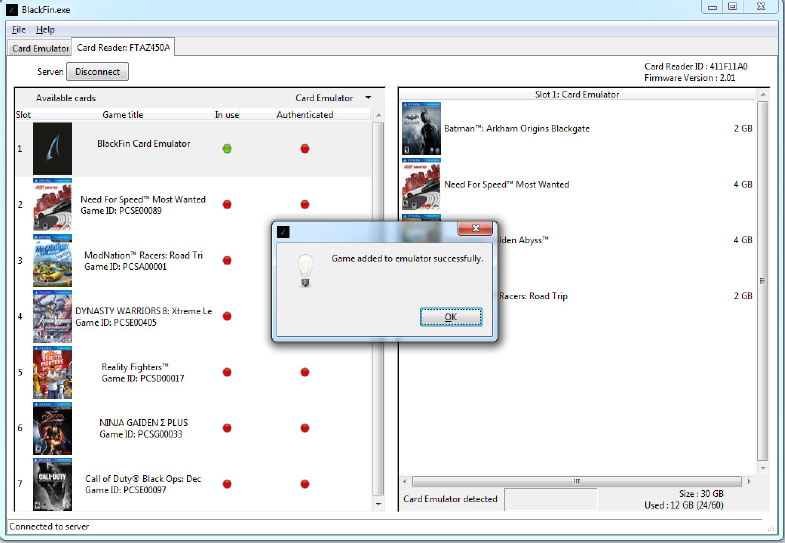
Task: Click Slot 1 panel scroll down arrow
Action: coord(762,468)
